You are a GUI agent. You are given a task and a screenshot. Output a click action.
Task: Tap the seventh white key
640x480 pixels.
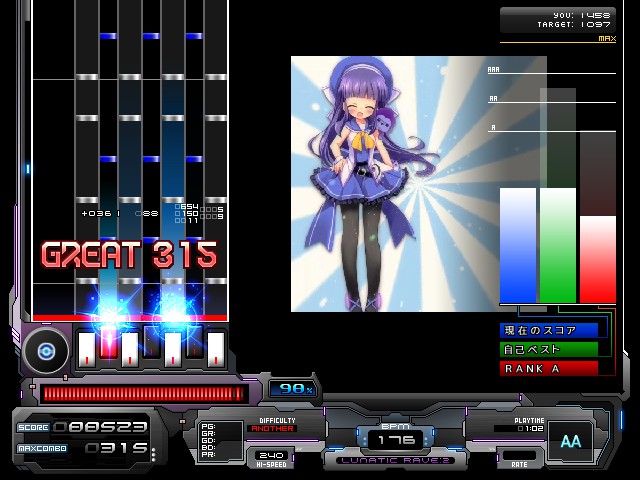pyautogui.click(x=216, y=349)
